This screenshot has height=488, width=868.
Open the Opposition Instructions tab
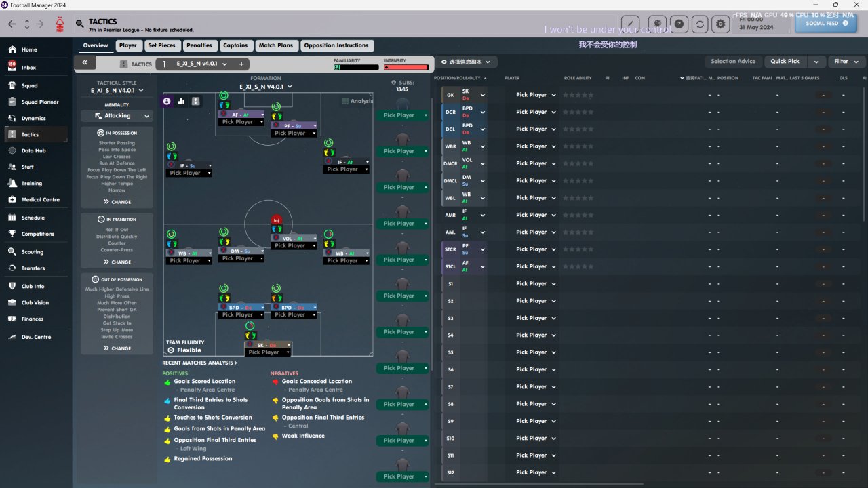336,45
